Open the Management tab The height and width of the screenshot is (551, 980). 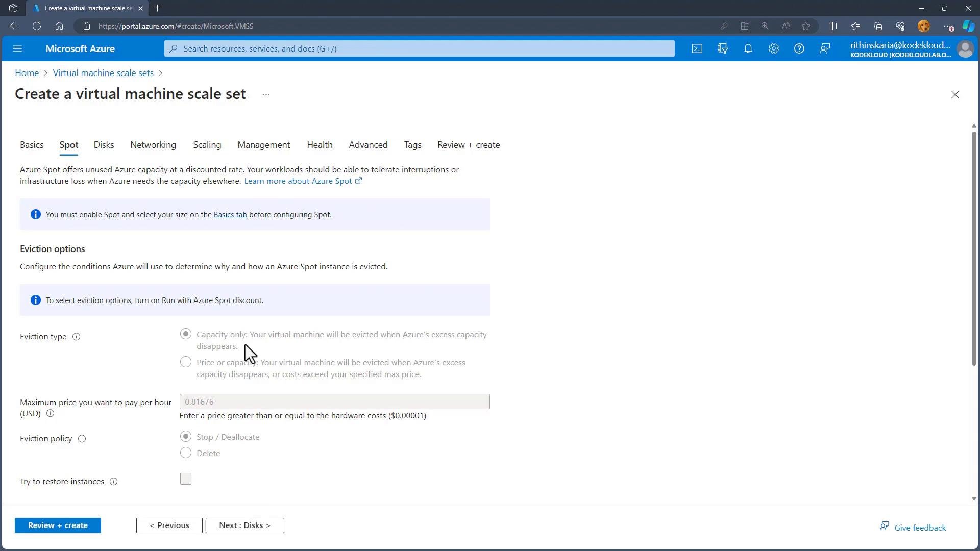pyautogui.click(x=264, y=145)
